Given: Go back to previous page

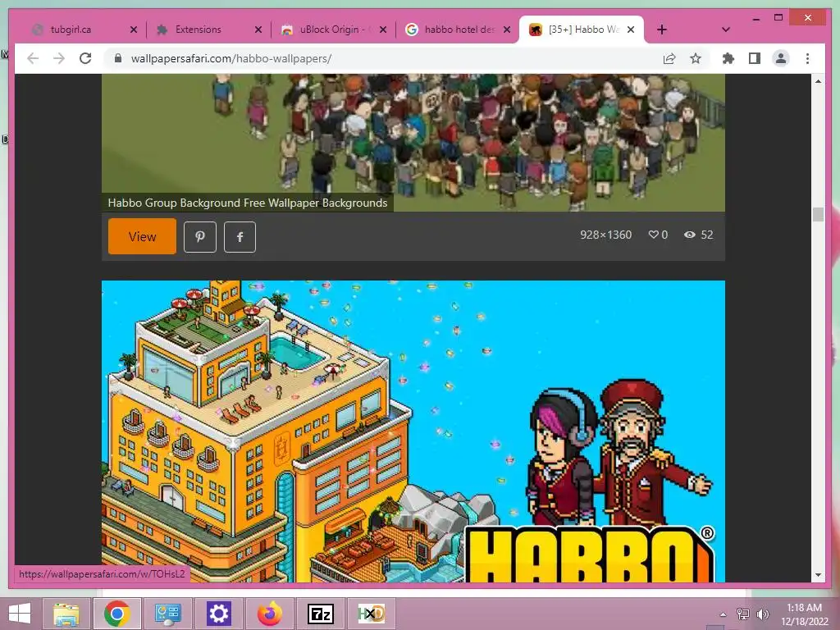Looking at the screenshot, I should click(x=33, y=58).
